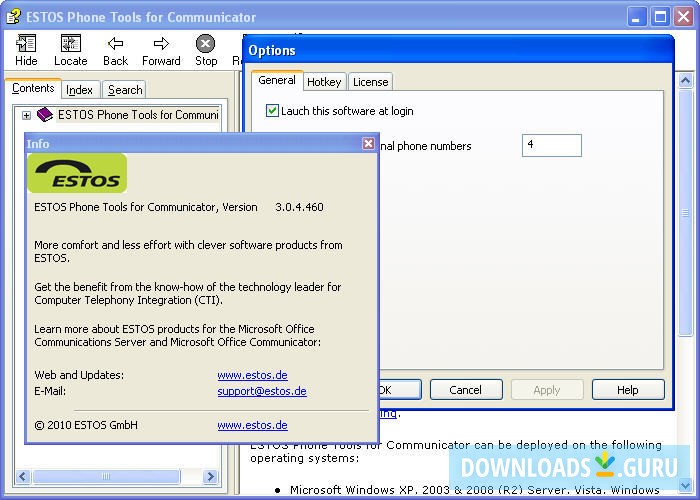Image resolution: width=700 pixels, height=500 pixels.
Task: Expand the ESTOS Phone Tools tree node
Action: click(x=26, y=115)
